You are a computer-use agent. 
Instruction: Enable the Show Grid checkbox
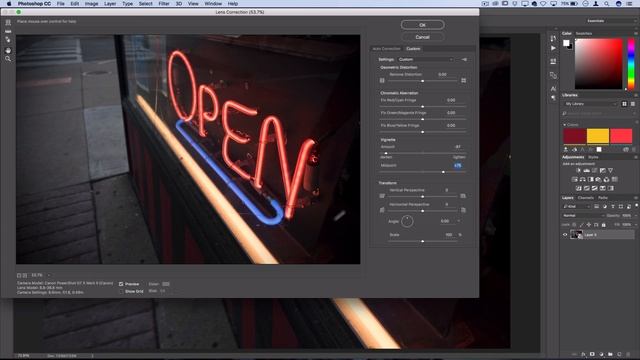point(121,291)
